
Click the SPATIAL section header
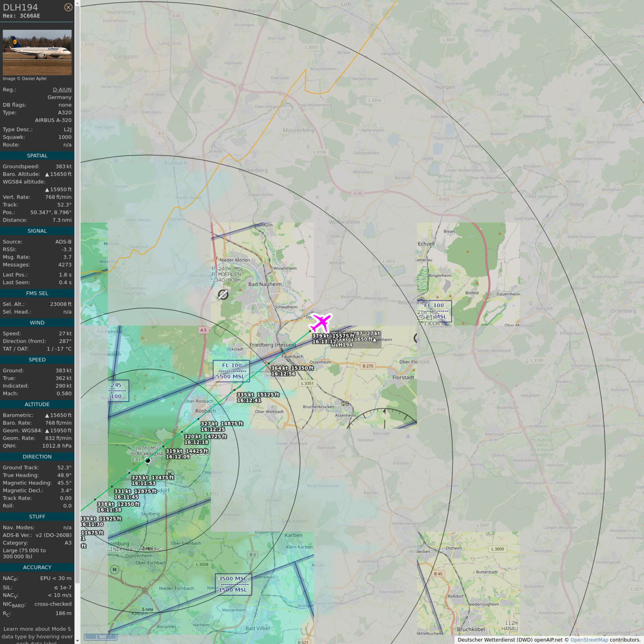coord(37,156)
